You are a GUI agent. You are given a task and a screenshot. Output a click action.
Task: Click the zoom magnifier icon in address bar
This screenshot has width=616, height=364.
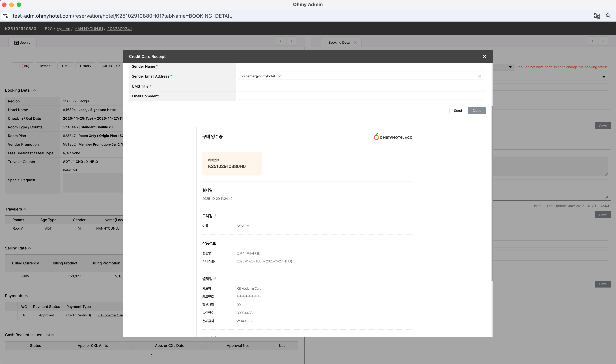tap(608, 16)
